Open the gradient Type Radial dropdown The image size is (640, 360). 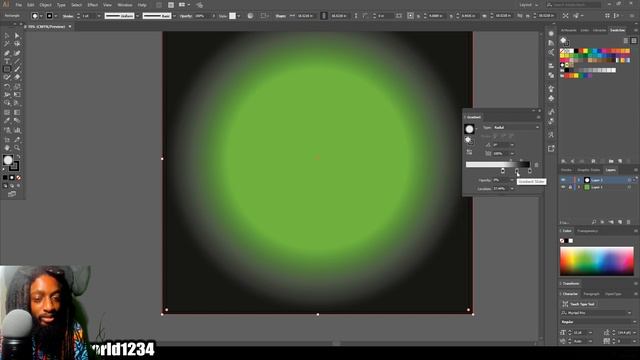point(516,127)
